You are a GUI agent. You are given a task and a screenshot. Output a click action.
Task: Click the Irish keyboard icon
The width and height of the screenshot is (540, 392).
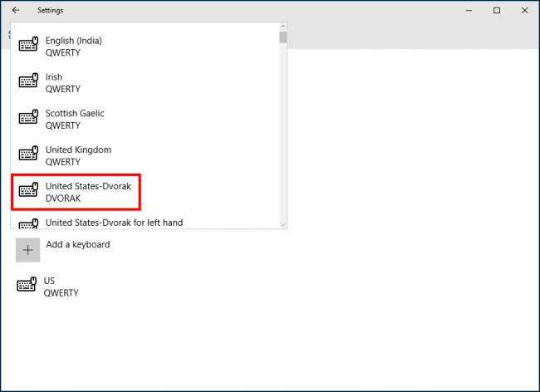coord(28,81)
